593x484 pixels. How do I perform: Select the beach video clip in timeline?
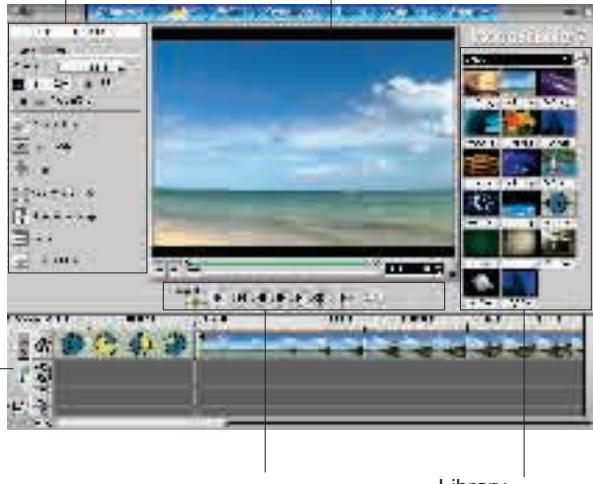(391, 345)
